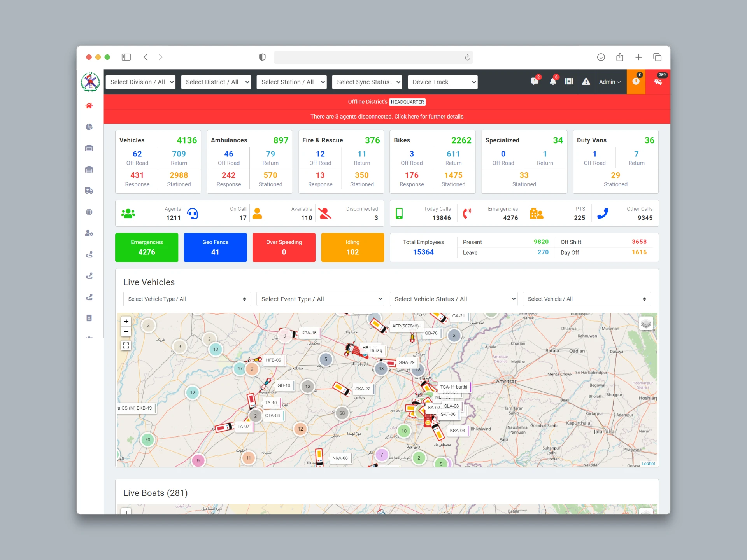This screenshot has width=747, height=560.
Task: Click the organization logo in the header
Action: click(90, 82)
